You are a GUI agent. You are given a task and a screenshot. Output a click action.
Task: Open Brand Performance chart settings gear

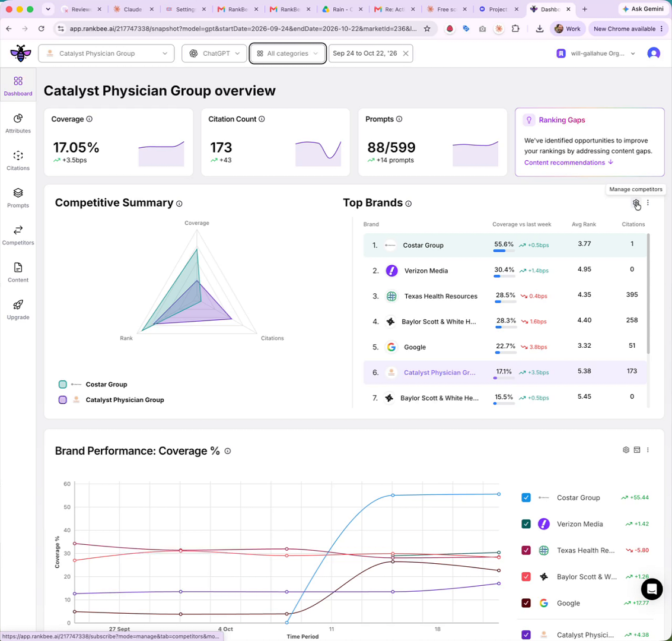626,450
